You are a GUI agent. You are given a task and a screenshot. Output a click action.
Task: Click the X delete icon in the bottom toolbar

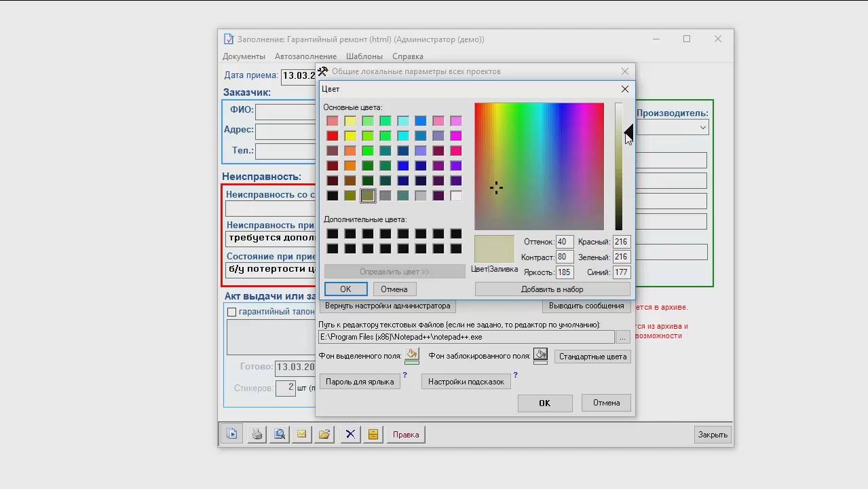[x=350, y=434]
